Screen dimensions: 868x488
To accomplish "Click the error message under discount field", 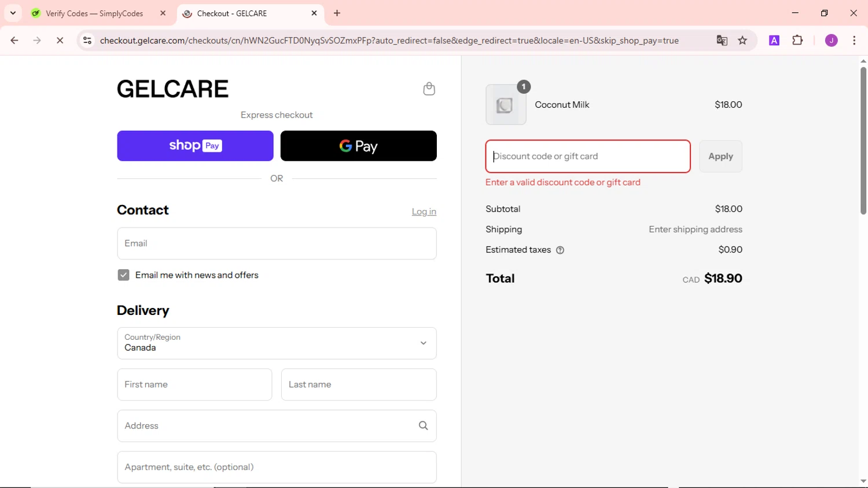I will click(x=563, y=182).
